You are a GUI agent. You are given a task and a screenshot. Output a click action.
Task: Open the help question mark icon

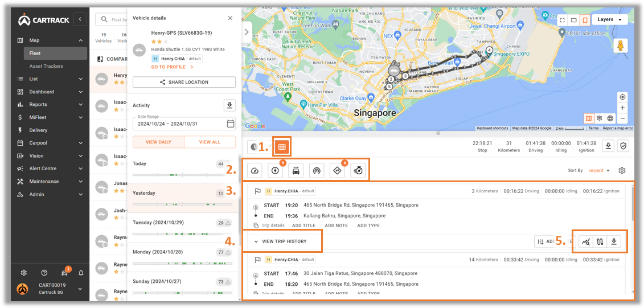(44, 273)
